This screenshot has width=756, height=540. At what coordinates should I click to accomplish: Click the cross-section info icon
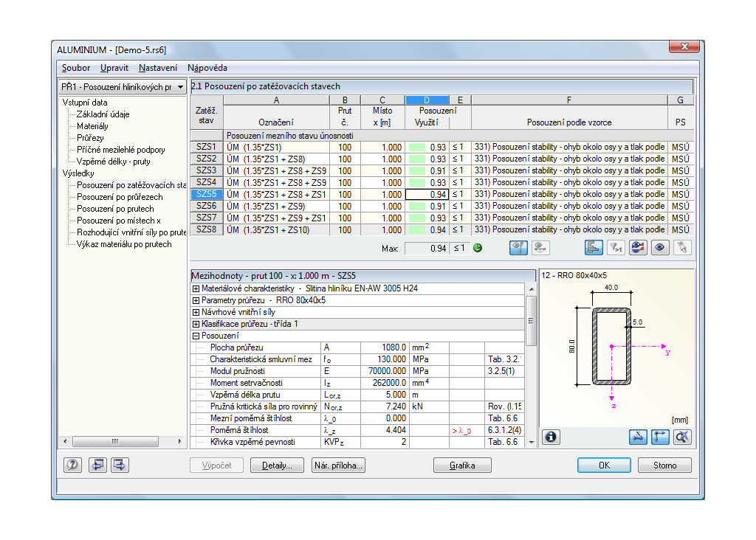(x=551, y=437)
